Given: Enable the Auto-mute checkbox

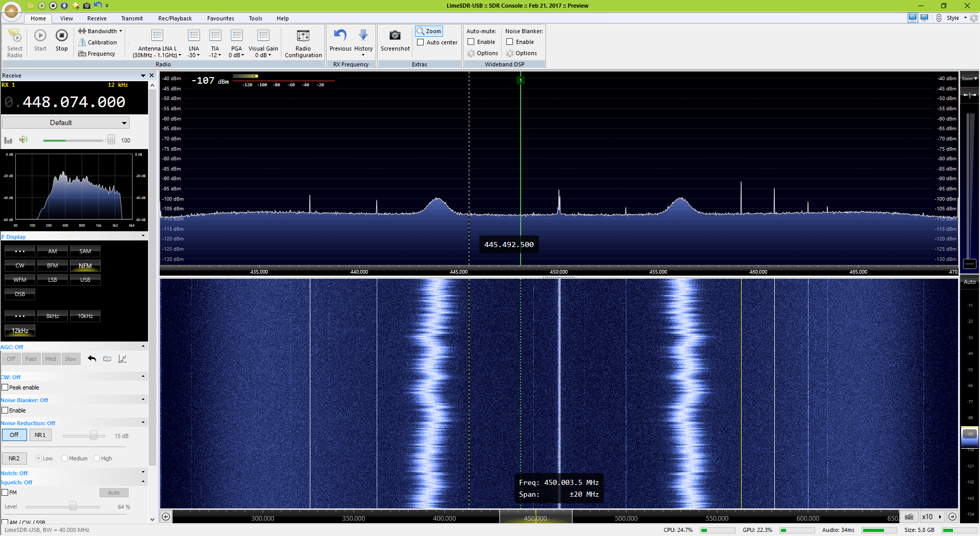Looking at the screenshot, I should 471,42.
